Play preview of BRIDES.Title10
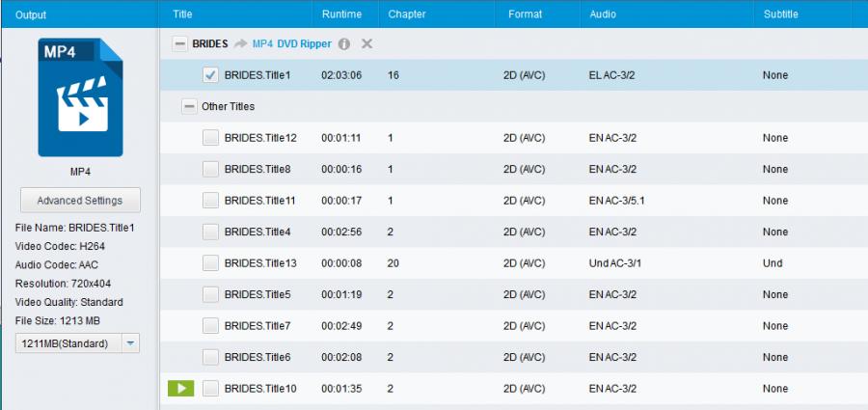 180,389
